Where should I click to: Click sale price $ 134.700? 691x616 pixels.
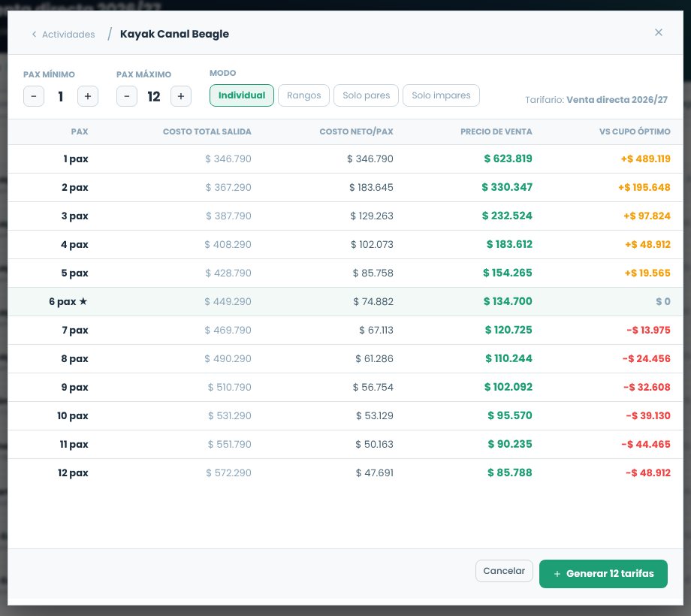pos(508,301)
